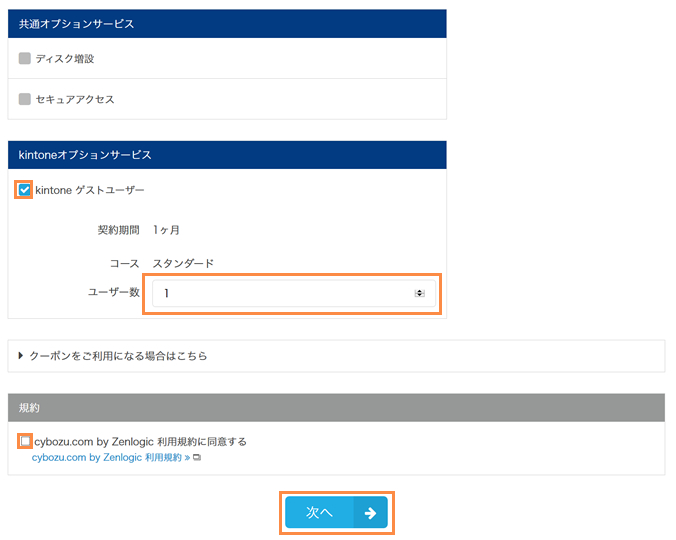
Task: Click the arrow icon on 次へ button
Action: [370, 513]
